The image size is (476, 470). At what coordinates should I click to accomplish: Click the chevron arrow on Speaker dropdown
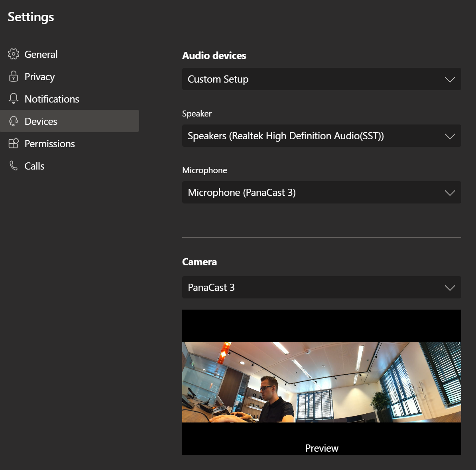450,136
